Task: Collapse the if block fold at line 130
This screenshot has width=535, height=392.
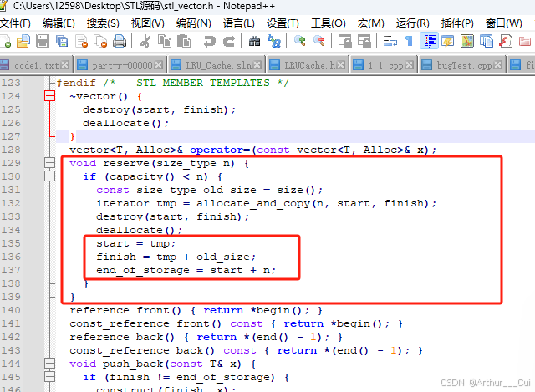Action: [50, 176]
